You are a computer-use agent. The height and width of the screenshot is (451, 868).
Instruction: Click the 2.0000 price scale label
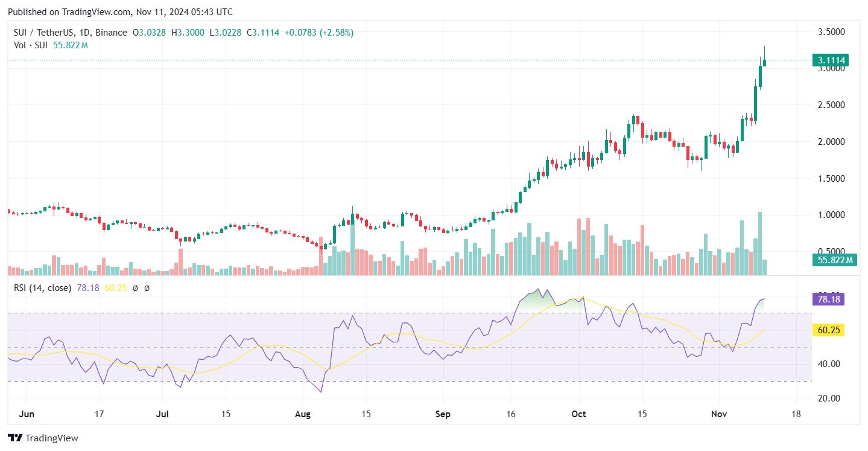(x=831, y=142)
